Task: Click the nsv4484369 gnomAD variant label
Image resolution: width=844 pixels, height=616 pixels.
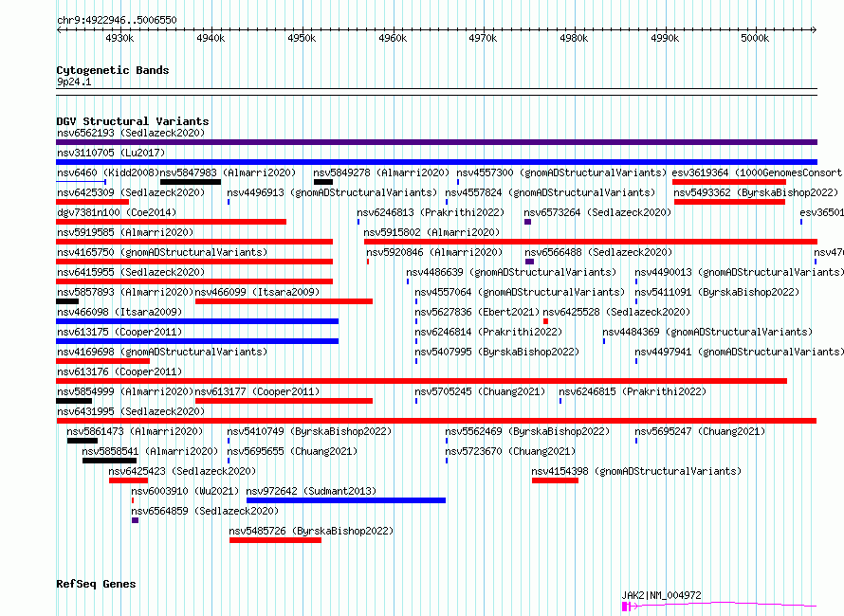Action: 707,332
